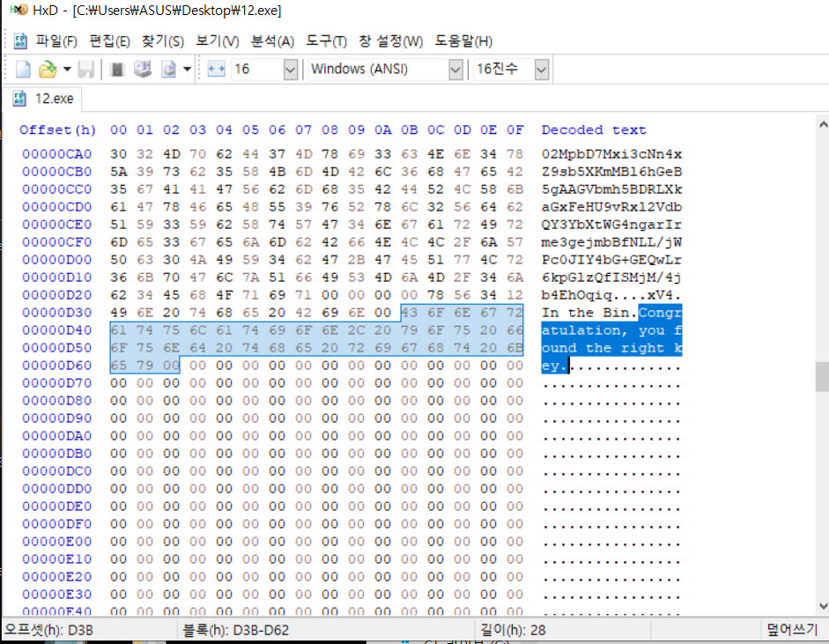The height and width of the screenshot is (644, 829).
Task: Toggle the 덮어쓰기 overwrite mode indicator
Action: [791, 630]
